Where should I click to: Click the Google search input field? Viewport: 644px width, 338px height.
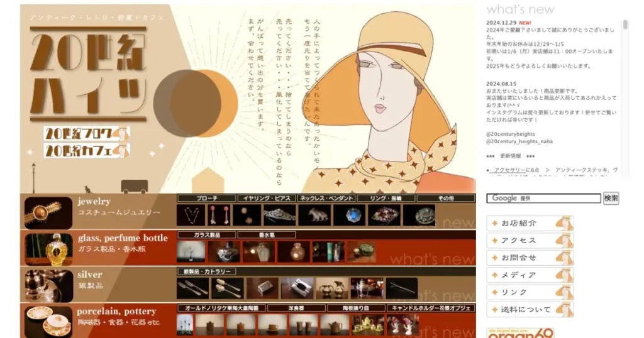[x=544, y=198]
